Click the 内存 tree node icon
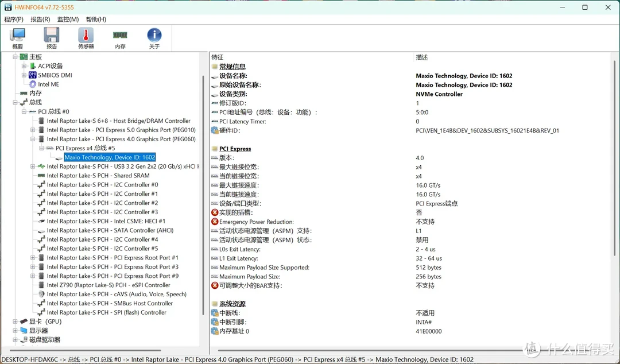Image resolution: width=620 pixels, height=364 pixels. (x=24, y=94)
